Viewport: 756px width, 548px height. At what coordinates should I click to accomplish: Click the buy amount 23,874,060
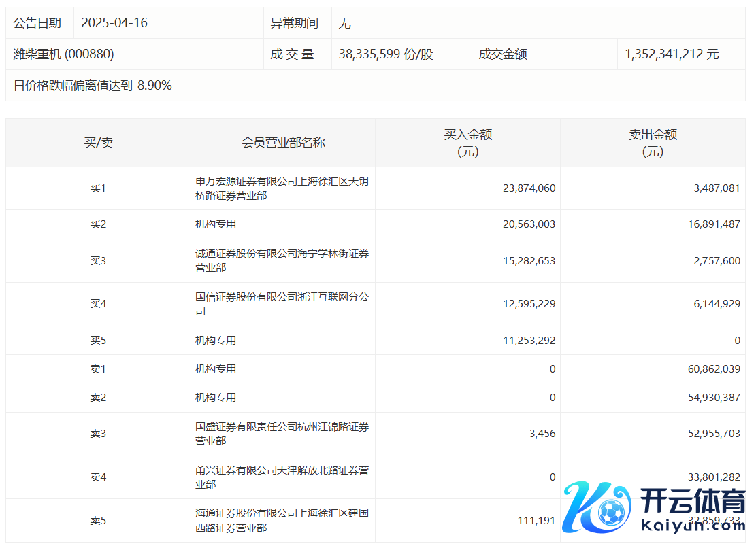tap(529, 188)
